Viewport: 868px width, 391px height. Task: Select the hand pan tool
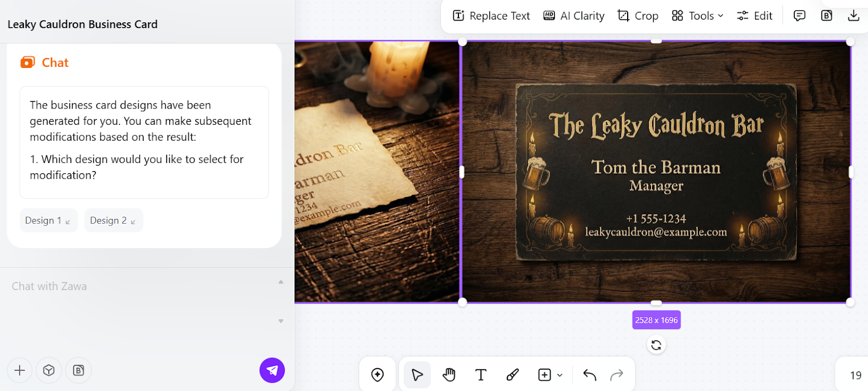pyautogui.click(x=449, y=375)
